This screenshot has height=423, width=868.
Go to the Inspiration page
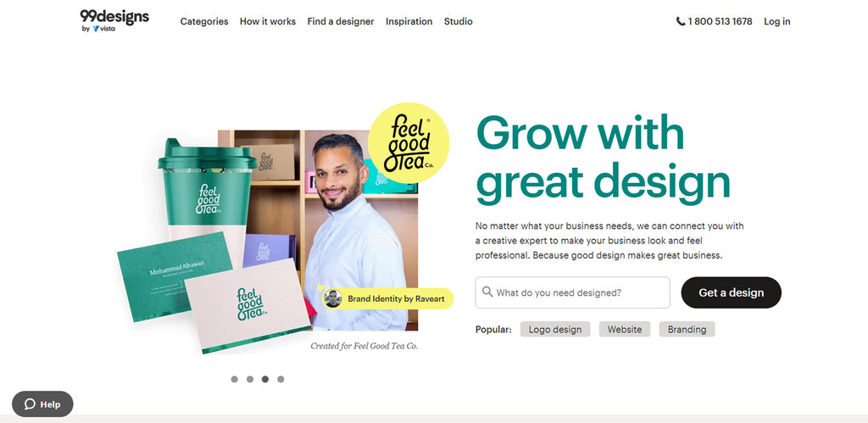pyautogui.click(x=409, y=21)
